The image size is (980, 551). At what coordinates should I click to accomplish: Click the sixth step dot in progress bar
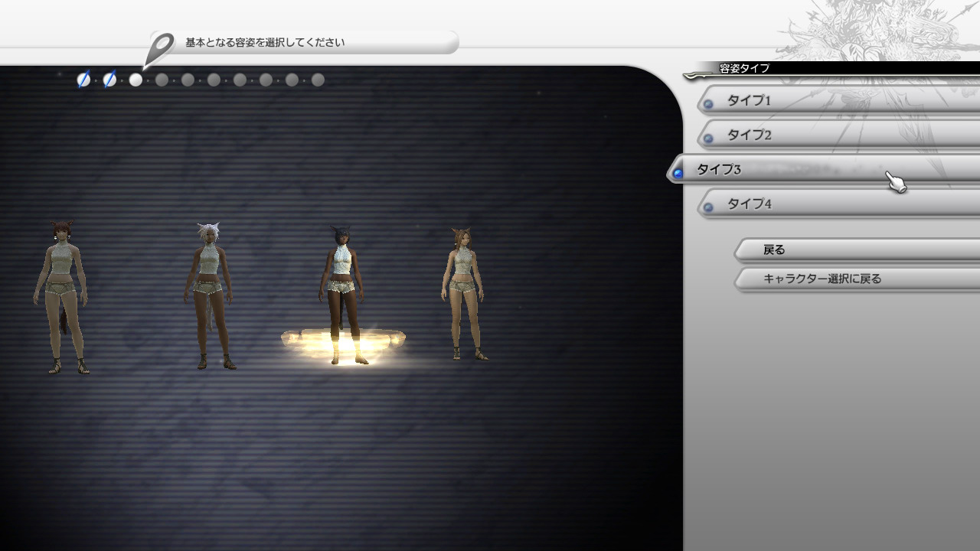point(214,80)
